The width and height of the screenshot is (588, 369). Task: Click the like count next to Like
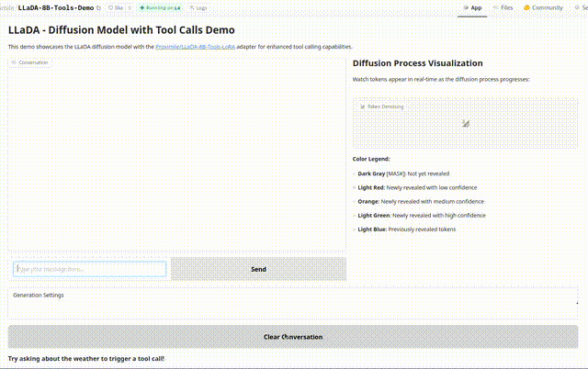pyautogui.click(x=130, y=7)
